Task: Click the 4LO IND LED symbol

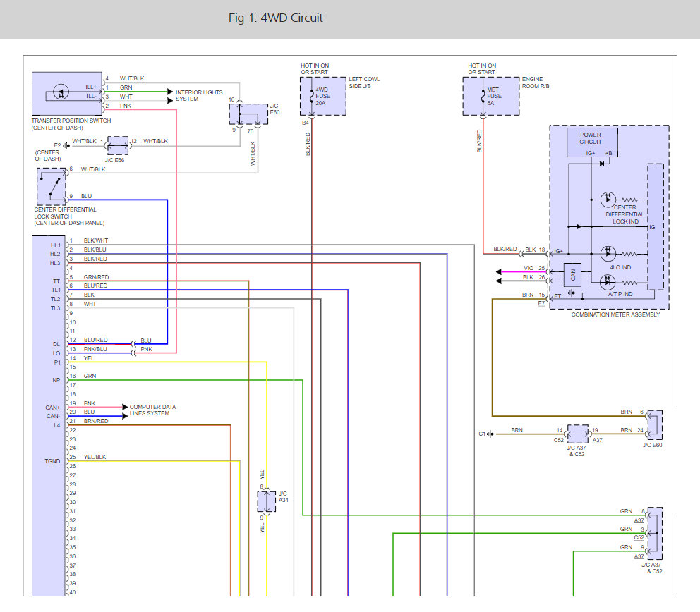Action: click(608, 253)
